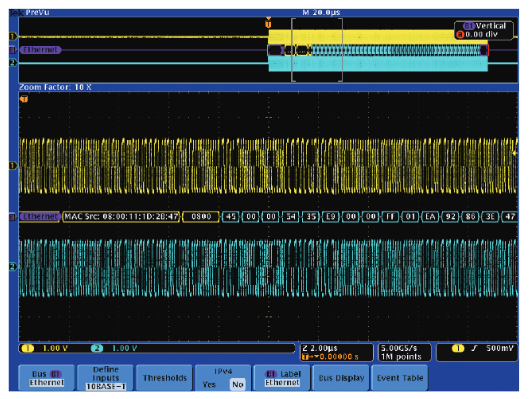529x399 pixels.
Task: Click the channel 1 ground marker in zoom view
Action: point(13,165)
